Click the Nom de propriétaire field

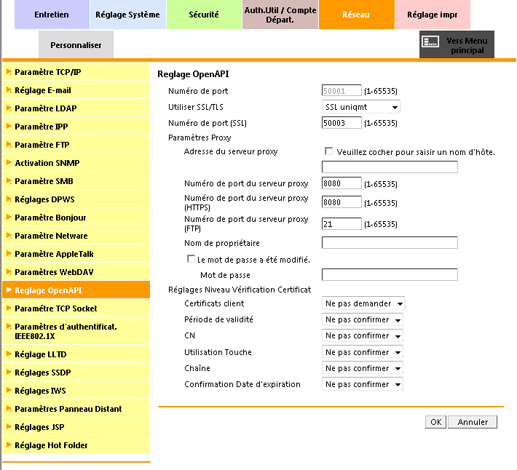390,243
